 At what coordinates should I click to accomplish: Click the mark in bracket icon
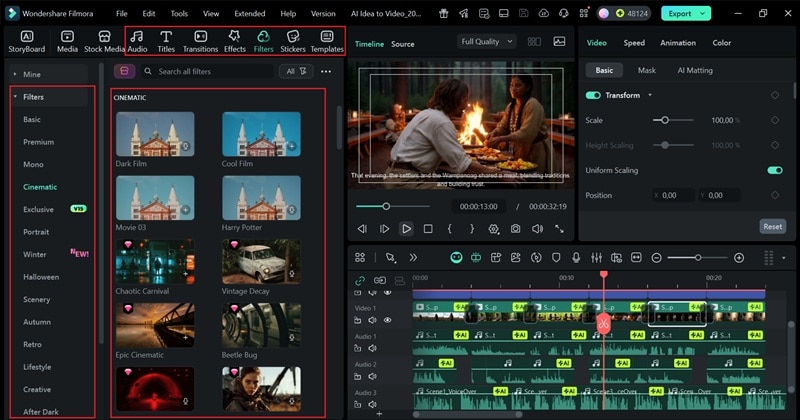tap(449, 229)
